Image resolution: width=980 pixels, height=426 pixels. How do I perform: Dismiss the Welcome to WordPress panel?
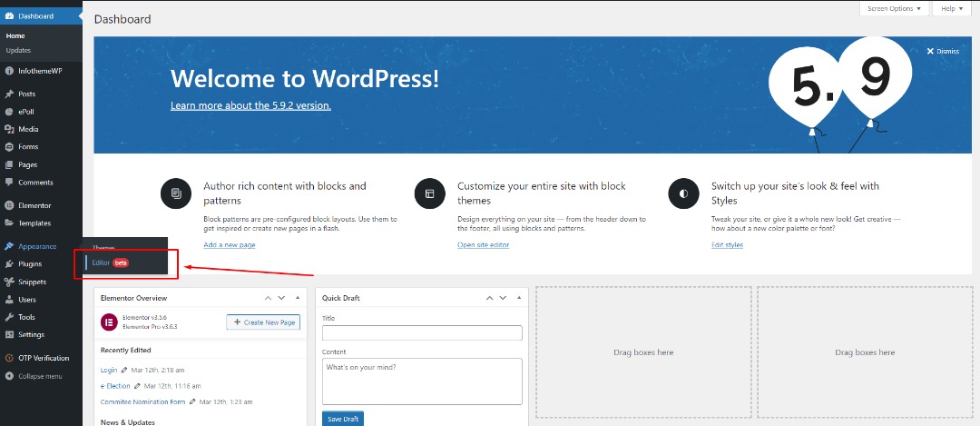click(x=943, y=51)
